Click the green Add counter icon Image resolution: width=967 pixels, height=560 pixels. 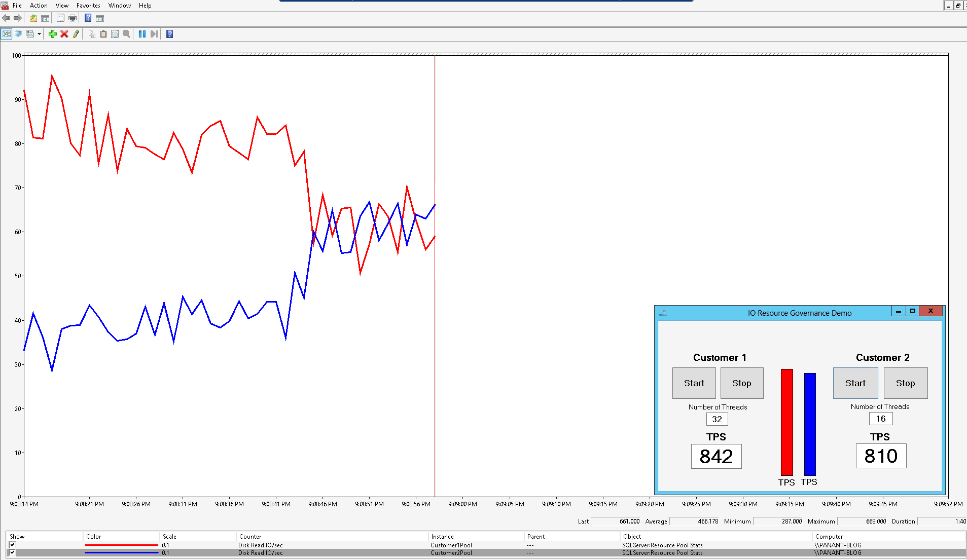52,34
